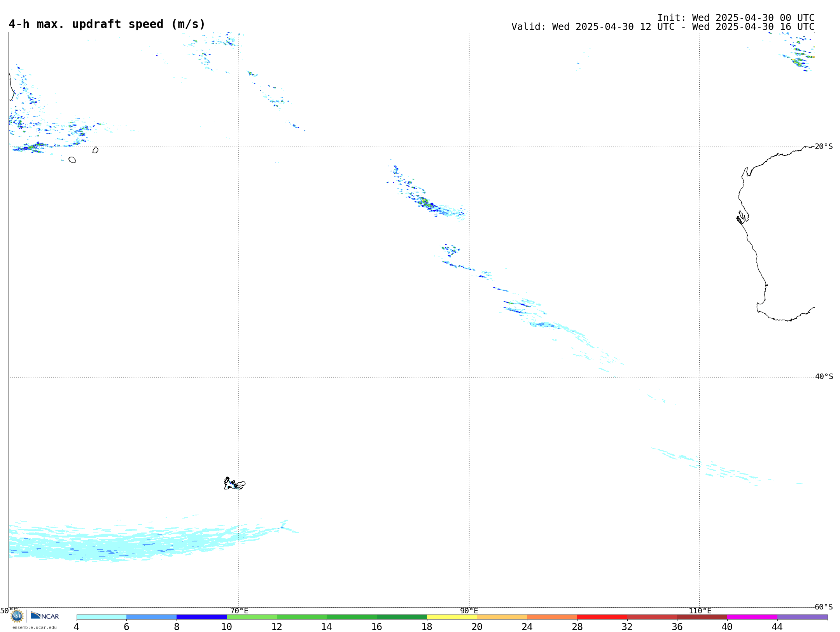Click the colorbar tick label 6

tap(126, 627)
